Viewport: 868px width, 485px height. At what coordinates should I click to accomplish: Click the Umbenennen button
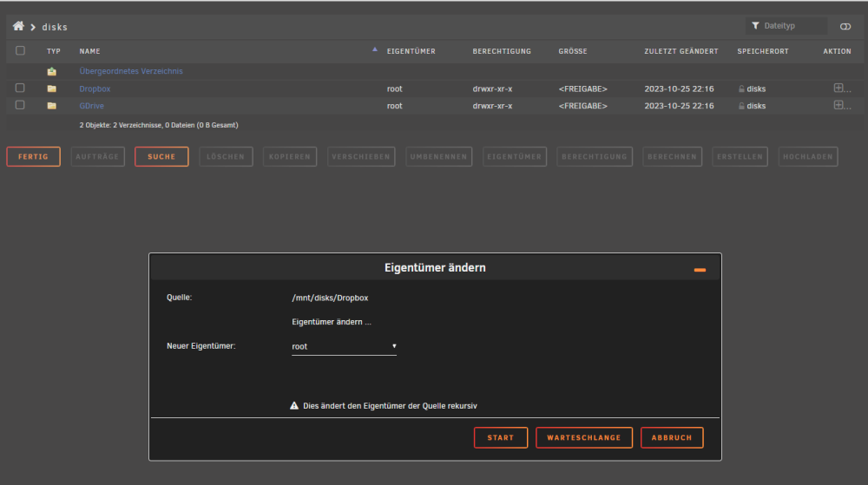(438, 156)
